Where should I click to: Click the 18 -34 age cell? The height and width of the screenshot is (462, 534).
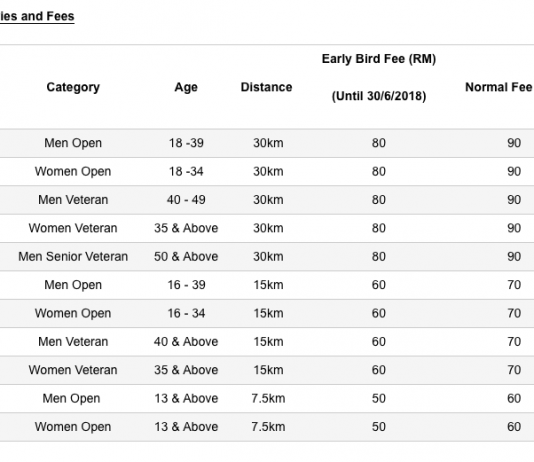[x=186, y=171]
